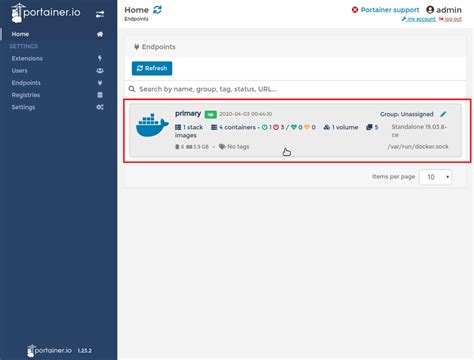Click the images clone icon
Screen dimensions: 474x360
point(369,127)
